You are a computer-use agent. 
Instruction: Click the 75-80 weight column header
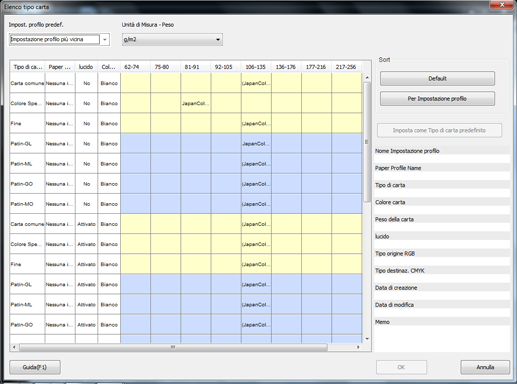[165, 67]
